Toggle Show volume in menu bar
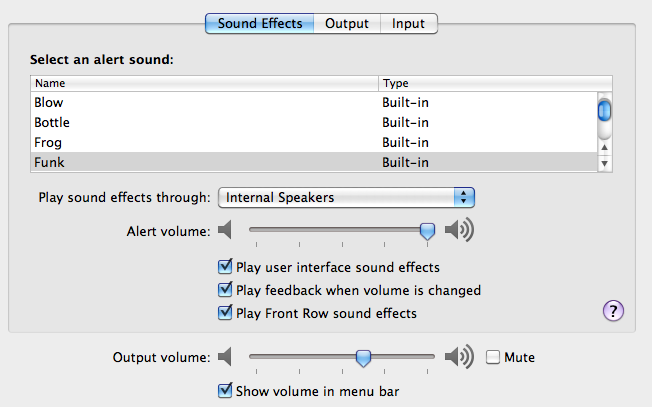 (225, 390)
